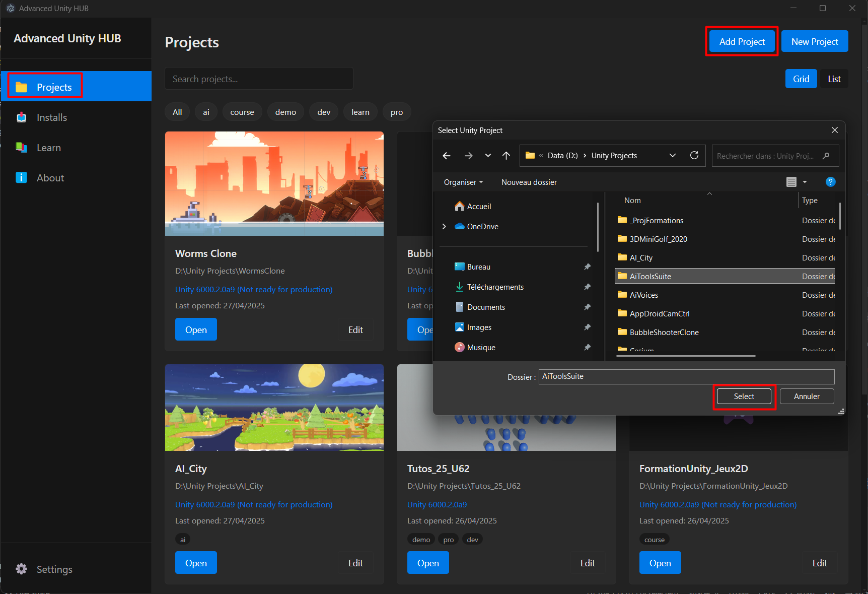Screen dimensions: 868x594
Task: Click the blue help question icon
Action: pos(830,182)
